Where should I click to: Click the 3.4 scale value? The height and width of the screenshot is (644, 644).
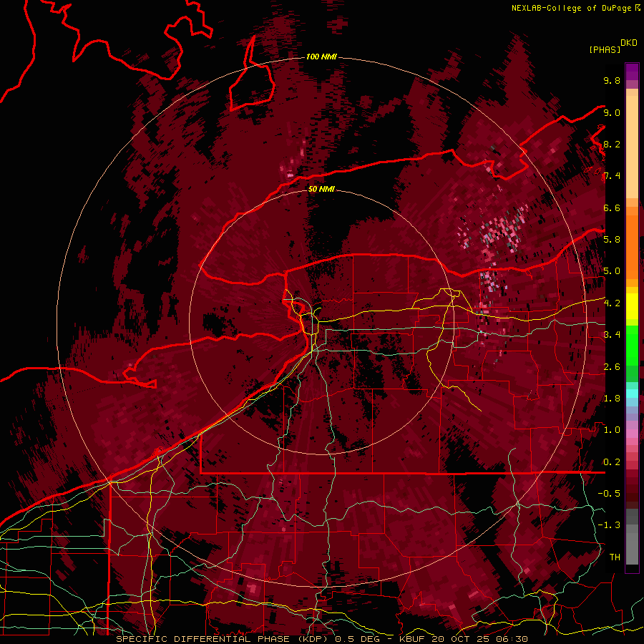[612, 334]
